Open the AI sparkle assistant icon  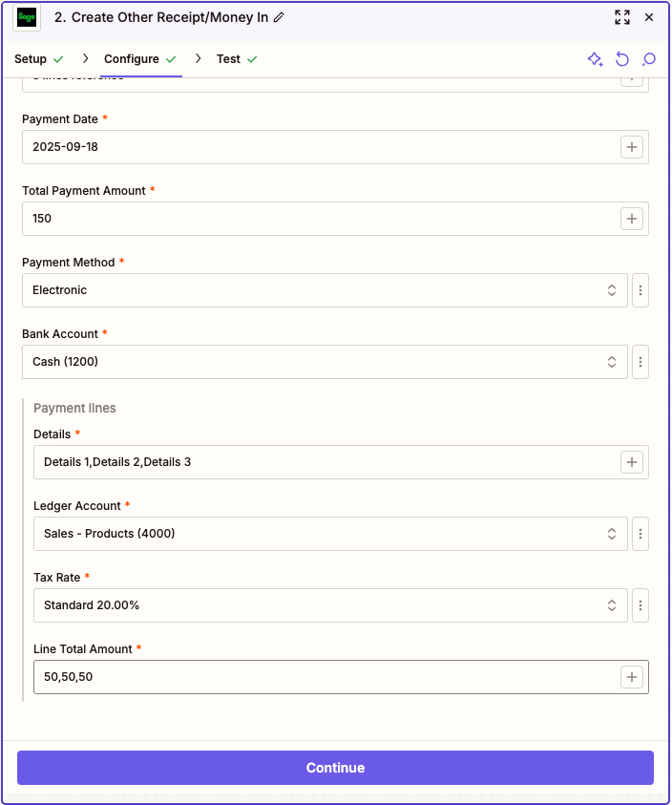click(595, 59)
